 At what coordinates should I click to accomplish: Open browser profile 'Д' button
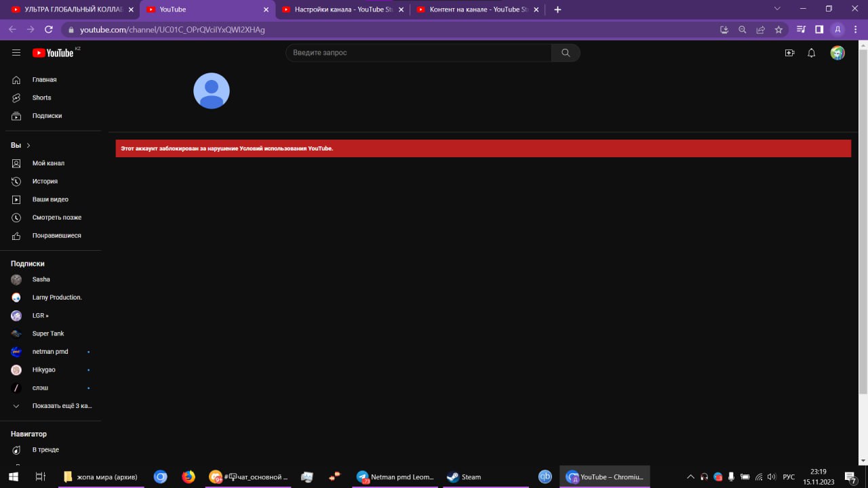pos(838,30)
